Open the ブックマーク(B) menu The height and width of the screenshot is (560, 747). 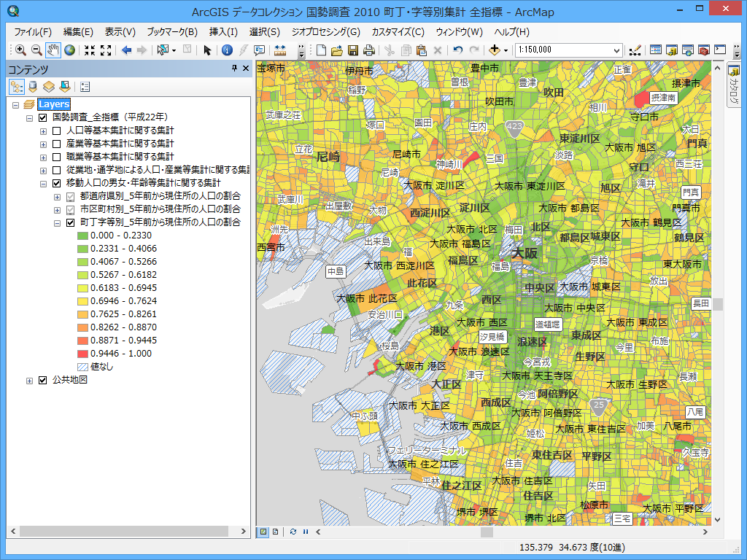pos(171,32)
